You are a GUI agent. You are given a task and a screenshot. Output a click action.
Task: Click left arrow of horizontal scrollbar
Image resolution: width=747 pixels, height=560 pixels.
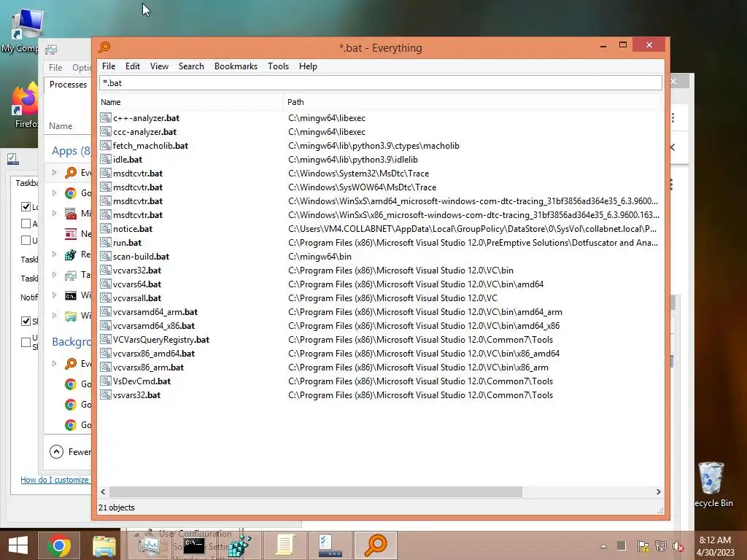click(x=103, y=491)
